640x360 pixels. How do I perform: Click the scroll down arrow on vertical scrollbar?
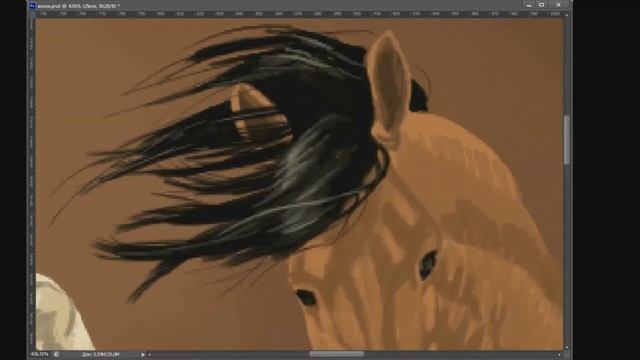[x=567, y=347]
